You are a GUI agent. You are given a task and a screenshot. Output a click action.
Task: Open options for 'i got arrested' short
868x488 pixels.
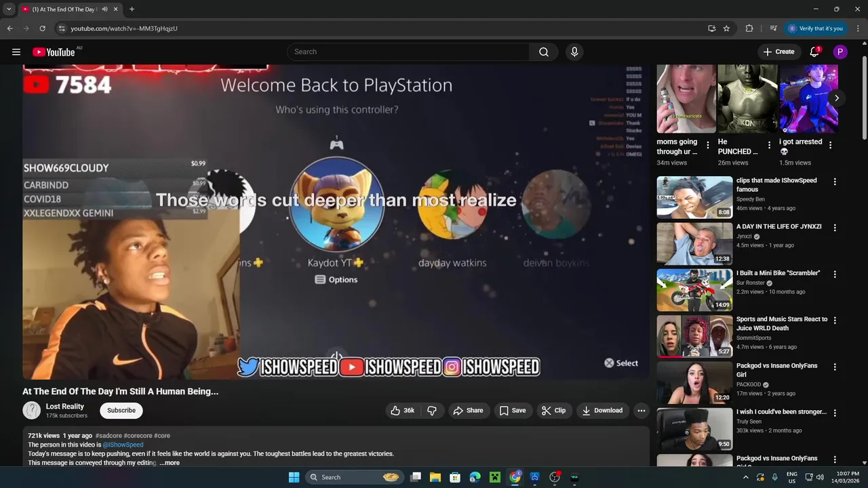(x=830, y=145)
